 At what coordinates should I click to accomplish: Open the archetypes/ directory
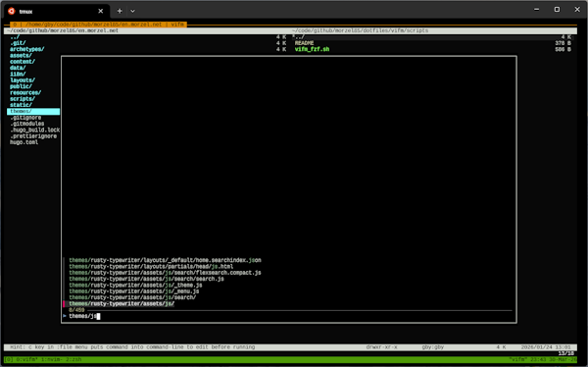(27, 49)
